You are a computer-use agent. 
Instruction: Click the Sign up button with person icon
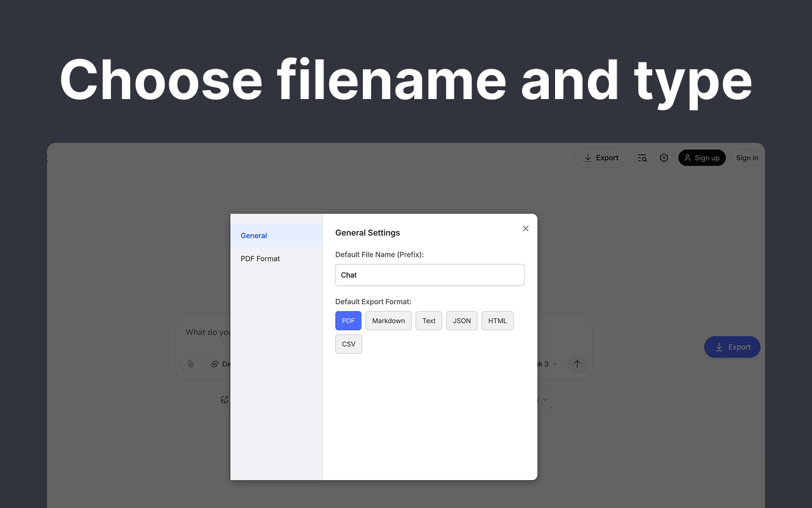tap(702, 158)
